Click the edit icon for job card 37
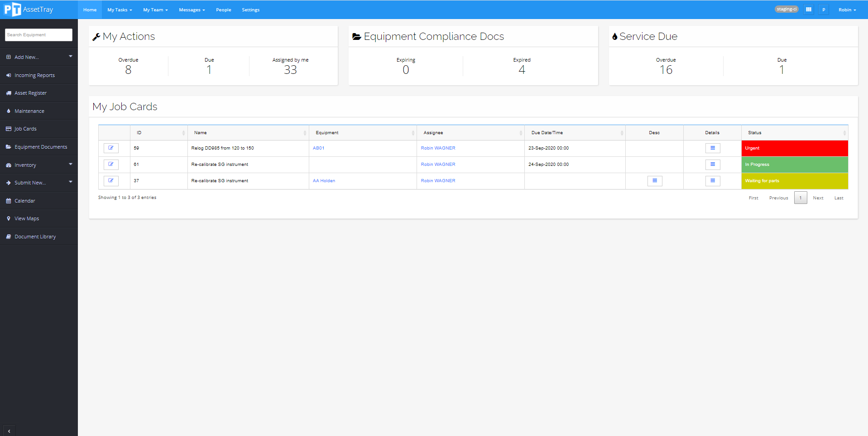Image resolution: width=868 pixels, height=436 pixels. click(111, 181)
